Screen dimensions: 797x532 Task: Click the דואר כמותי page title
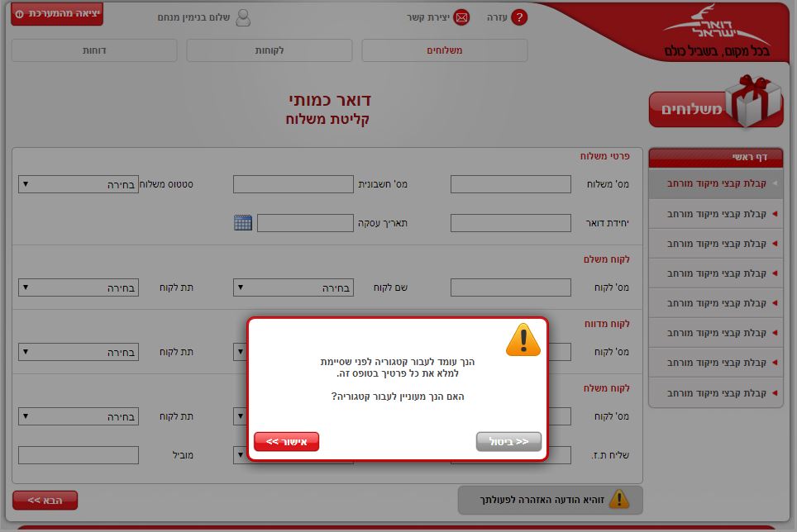tap(330, 100)
